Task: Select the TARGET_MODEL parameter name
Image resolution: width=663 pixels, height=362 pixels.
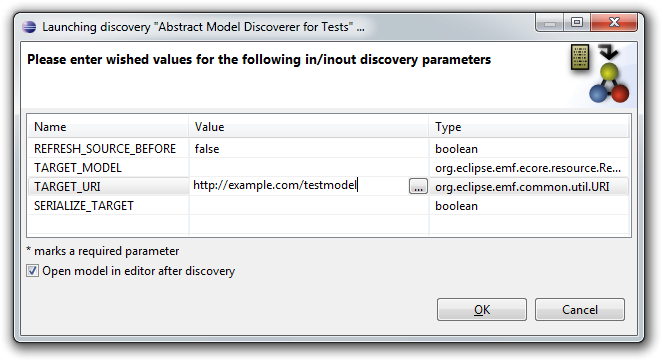Action: coord(78,168)
